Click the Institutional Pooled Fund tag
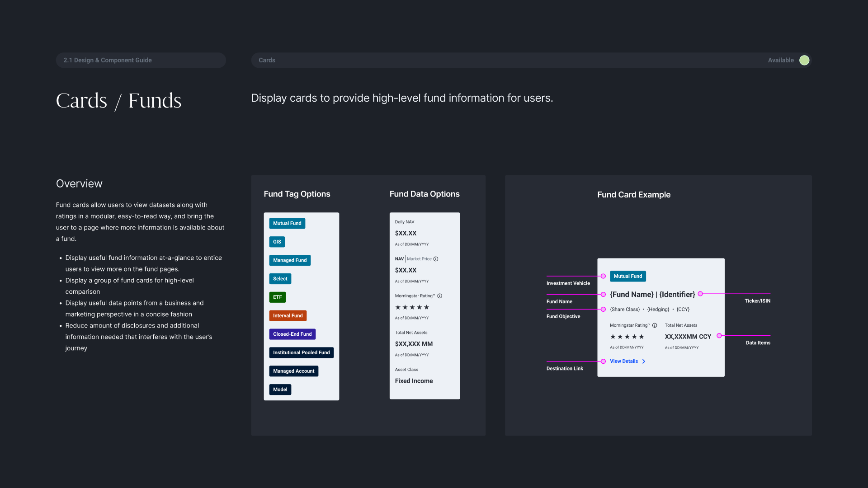Screen dimensions: 868x488 pyautogui.click(x=301, y=353)
